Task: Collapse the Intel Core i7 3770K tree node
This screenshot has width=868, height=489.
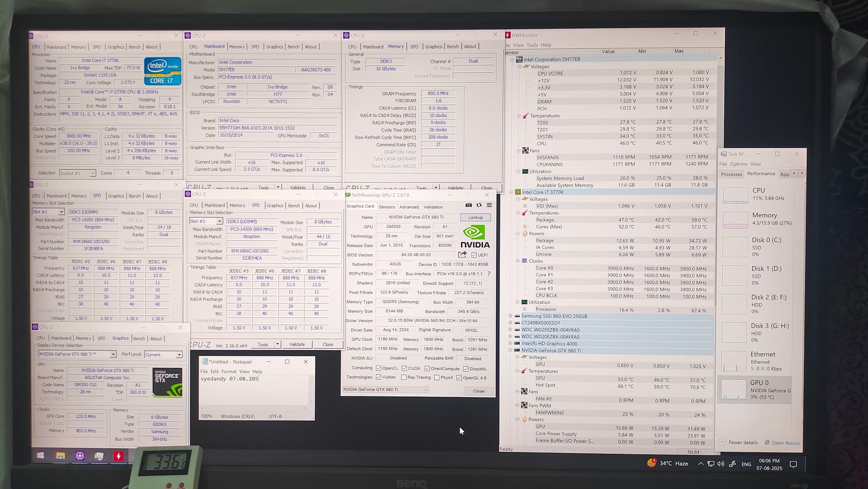Action: (x=512, y=192)
